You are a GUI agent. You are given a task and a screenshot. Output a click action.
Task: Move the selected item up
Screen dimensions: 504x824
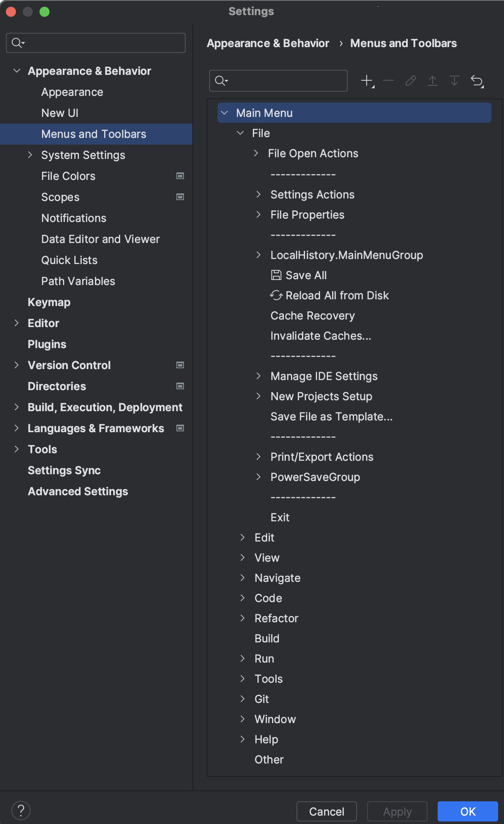432,80
